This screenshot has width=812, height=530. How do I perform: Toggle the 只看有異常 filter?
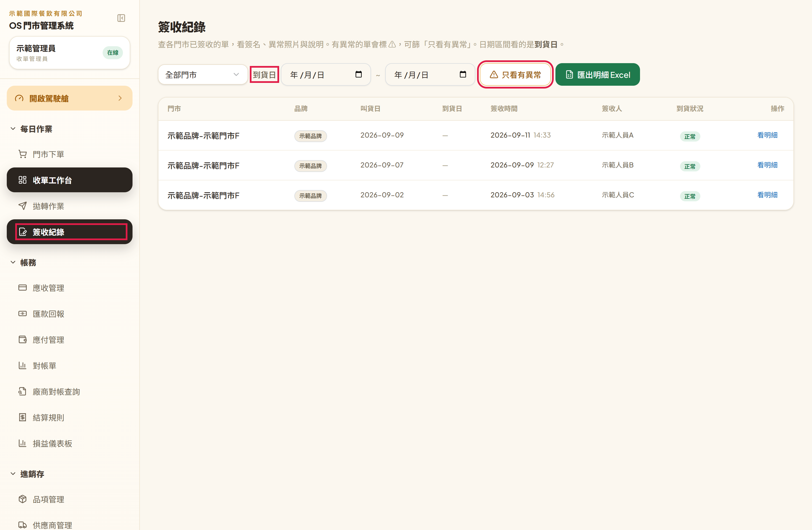pyautogui.click(x=515, y=74)
